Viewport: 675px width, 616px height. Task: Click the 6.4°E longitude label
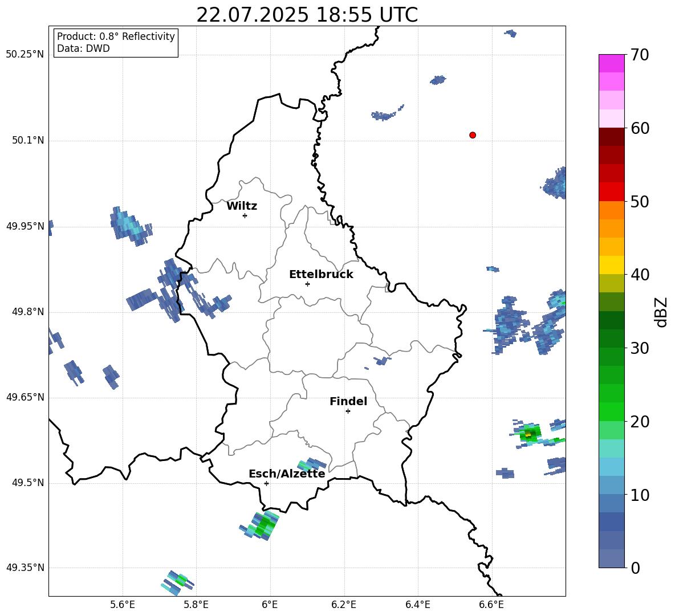click(417, 605)
